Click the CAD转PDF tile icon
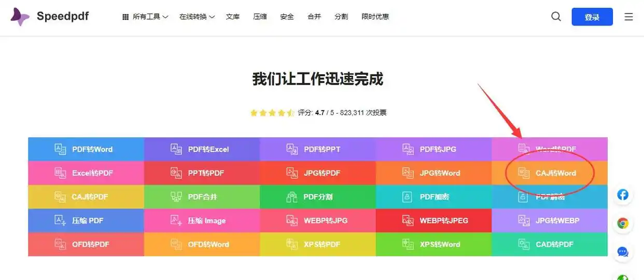Screen dimensions: 644x280 pyautogui.click(x=524, y=244)
